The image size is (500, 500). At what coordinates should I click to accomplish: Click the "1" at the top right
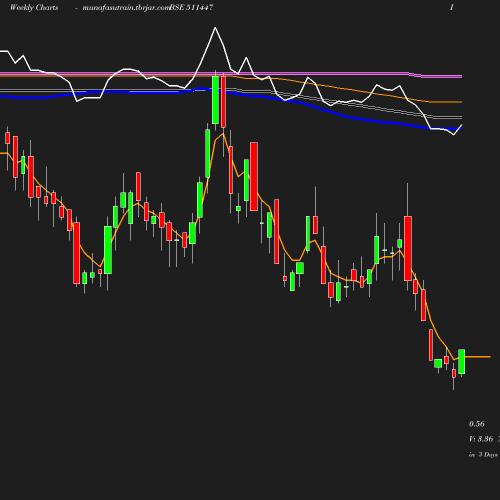[x=452, y=7]
